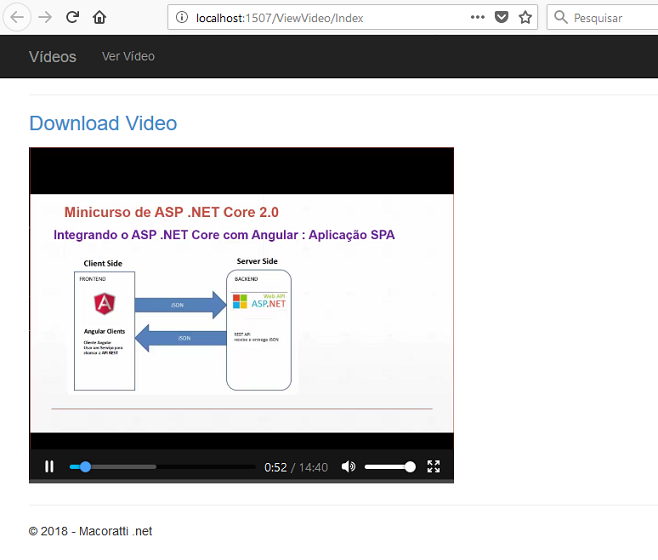This screenshot has width=658, height=560.
Task: Mute the video sound
Action: (x=348, y=466)
